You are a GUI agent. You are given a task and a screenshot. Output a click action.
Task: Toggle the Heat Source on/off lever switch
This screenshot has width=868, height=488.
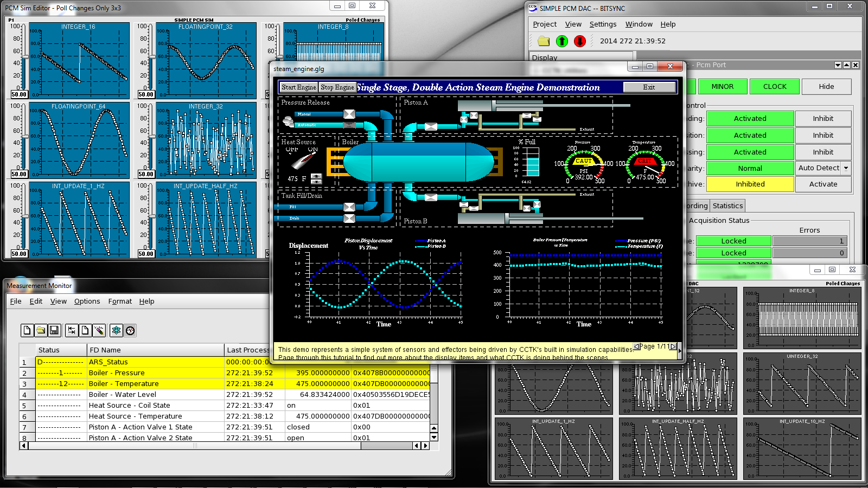coord(303,161)
